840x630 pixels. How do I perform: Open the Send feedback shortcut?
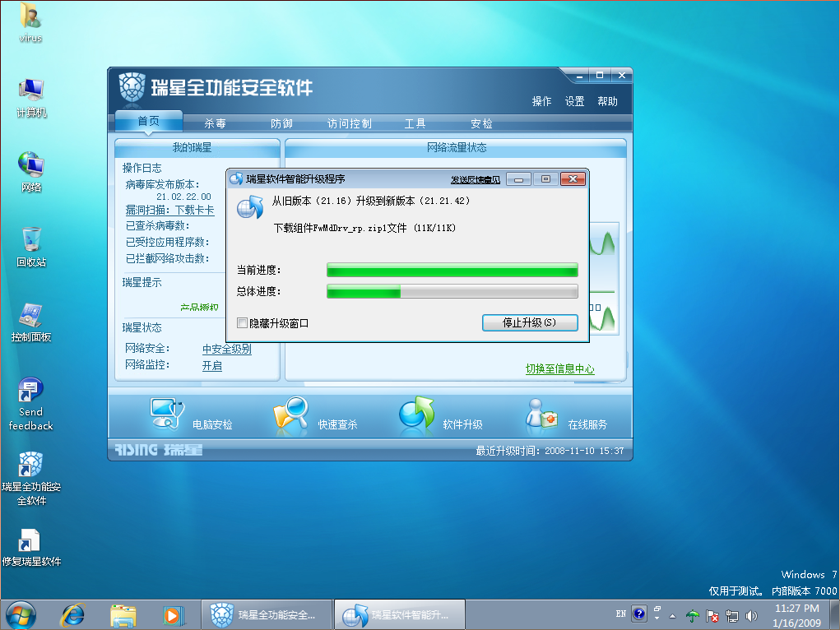pyautogui.click(x=31, y=404)
